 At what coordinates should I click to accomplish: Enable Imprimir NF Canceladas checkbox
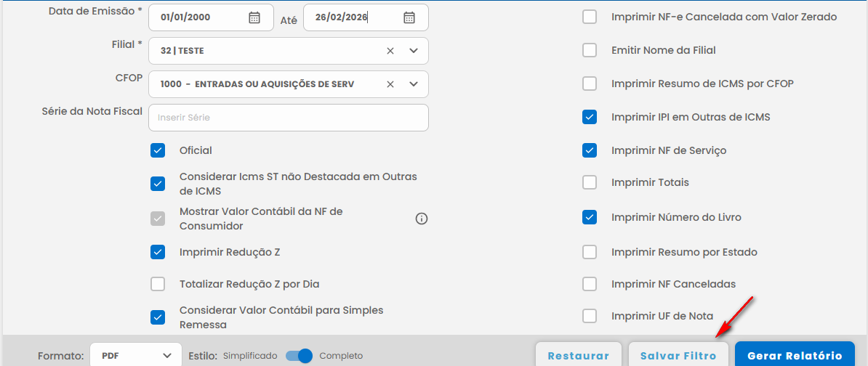point(590,284)
